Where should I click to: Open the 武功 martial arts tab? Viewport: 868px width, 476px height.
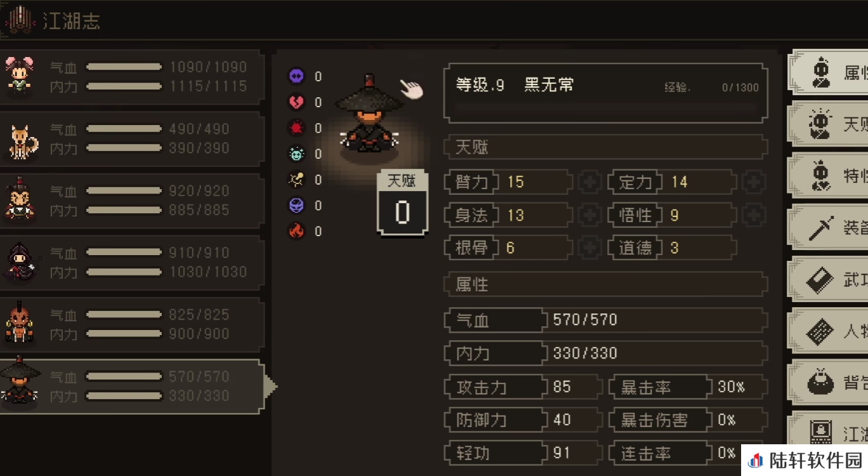828,279
